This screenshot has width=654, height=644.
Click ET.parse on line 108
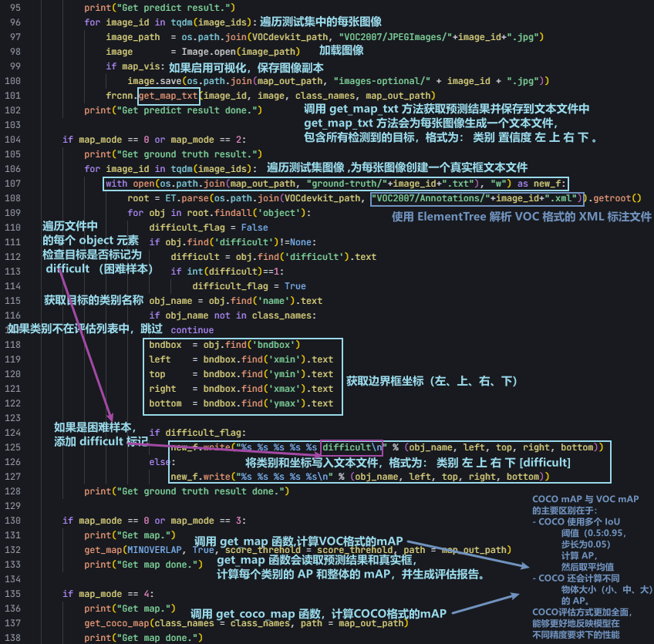[x=187, y=198]
